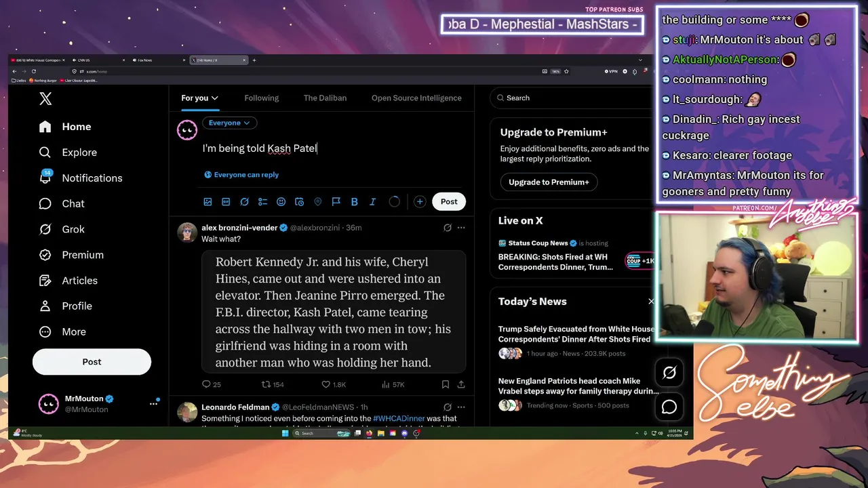Open the floating messages button
Viewport: 868px width, 488px height.
[669, 407]
